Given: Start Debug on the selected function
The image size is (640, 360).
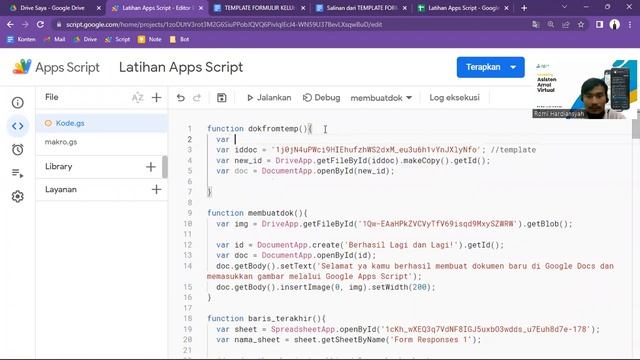Looking at the screenshot, I should [321, 98].
